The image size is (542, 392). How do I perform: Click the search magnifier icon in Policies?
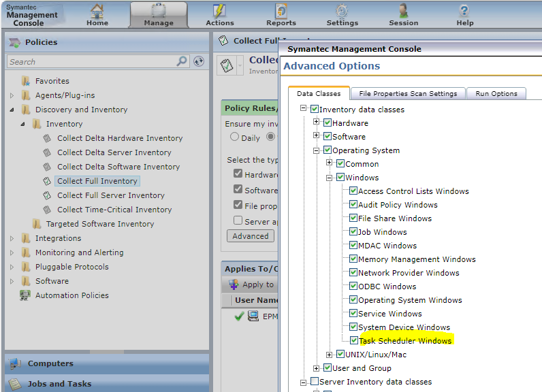(182, 61)
